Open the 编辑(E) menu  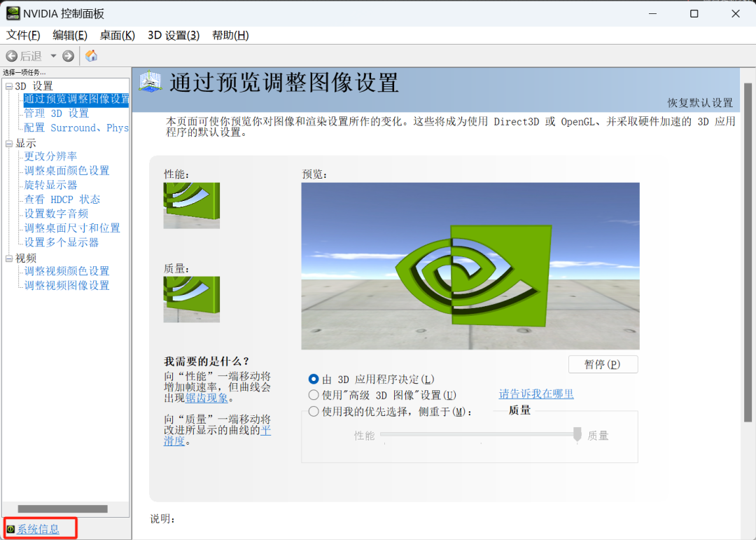[x=70, y=35]
